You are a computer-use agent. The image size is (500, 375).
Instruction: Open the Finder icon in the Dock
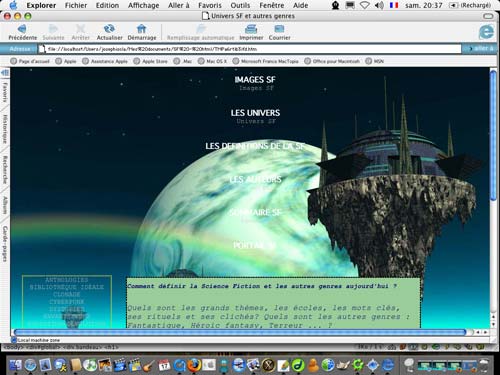pos(15,365)
